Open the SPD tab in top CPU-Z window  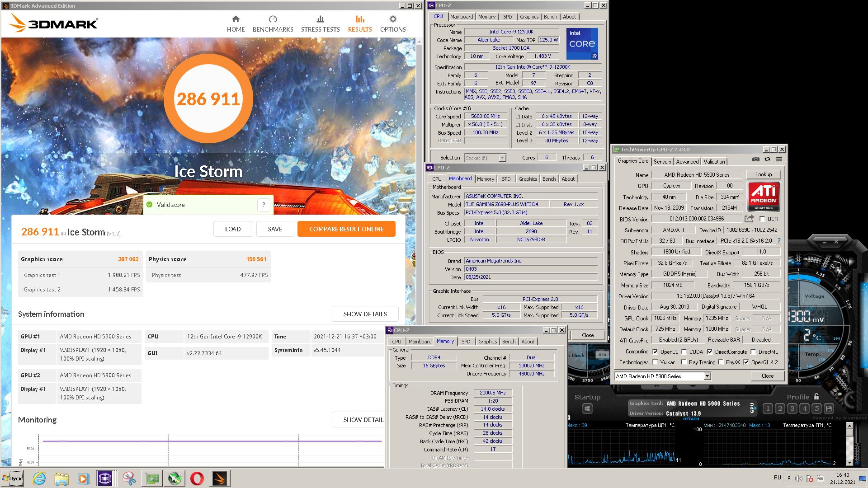[x=508, y=17]
